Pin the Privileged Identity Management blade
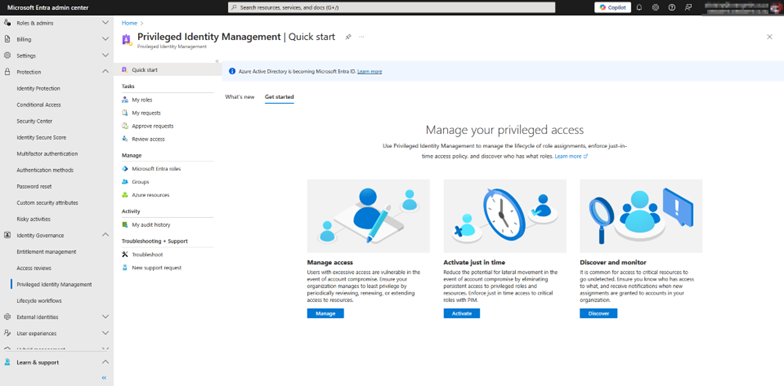 coord(348,37)
